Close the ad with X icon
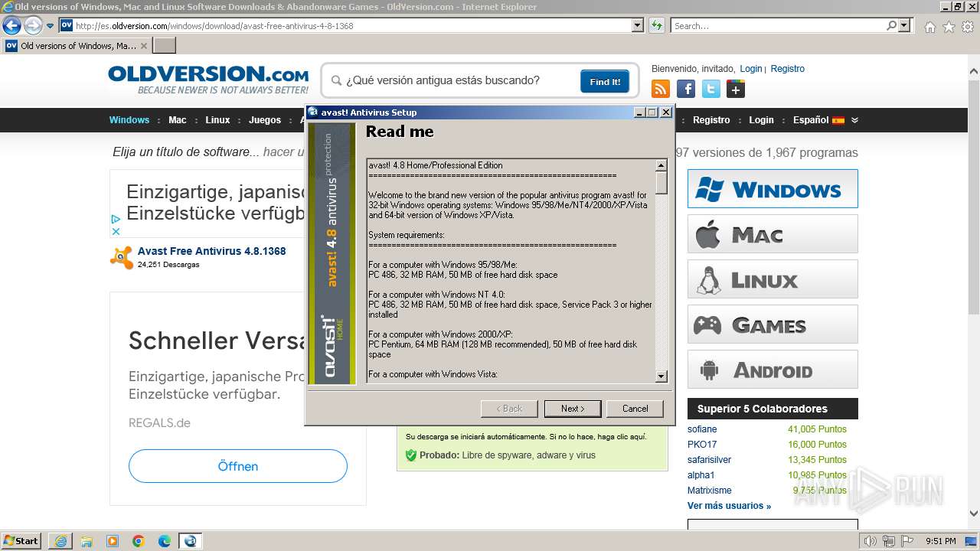 pyautogui.click(x=116, y=231)
